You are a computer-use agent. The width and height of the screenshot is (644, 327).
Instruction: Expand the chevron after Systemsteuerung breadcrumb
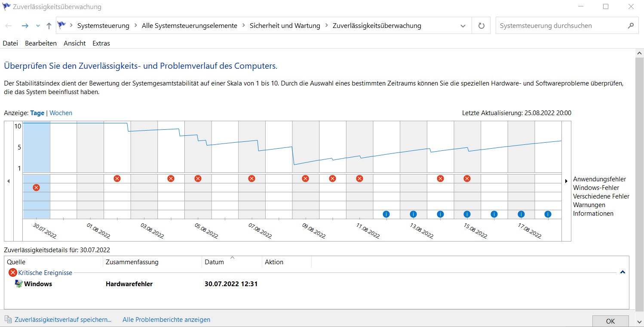pyautogui.click(x=135, y=26)
